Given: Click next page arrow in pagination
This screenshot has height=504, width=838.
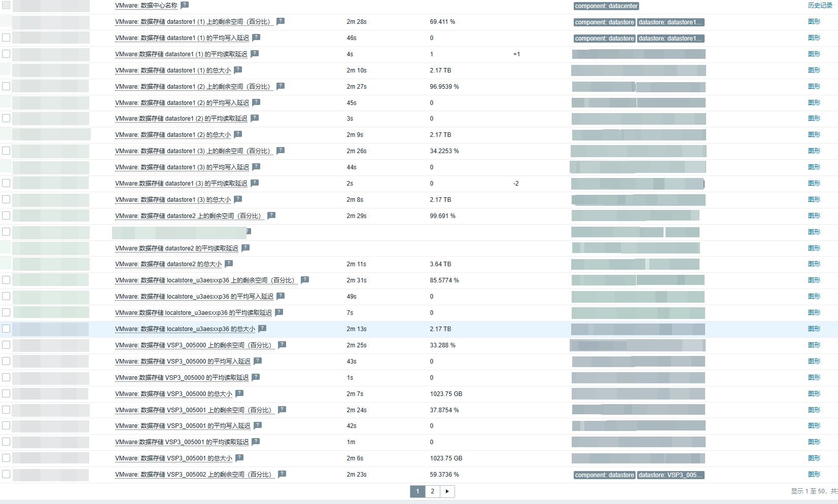Looking at the screenshot, I should click(447, 491).
